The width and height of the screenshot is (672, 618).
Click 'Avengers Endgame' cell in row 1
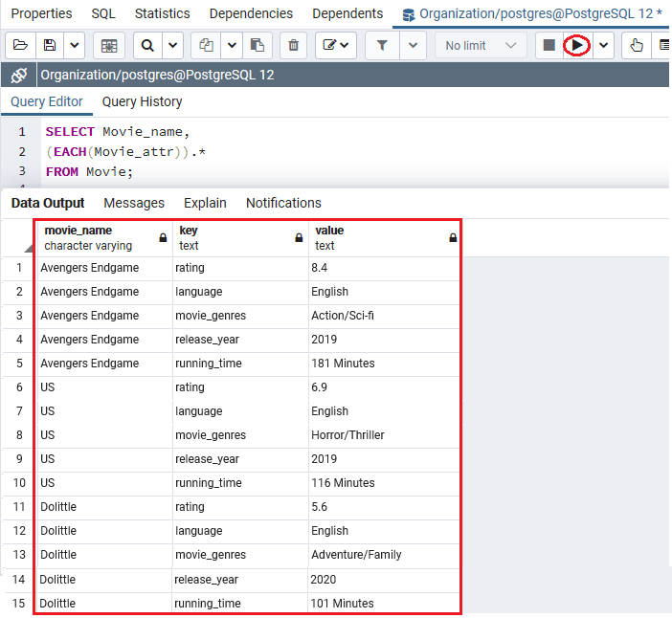click(x=104, y=268)
